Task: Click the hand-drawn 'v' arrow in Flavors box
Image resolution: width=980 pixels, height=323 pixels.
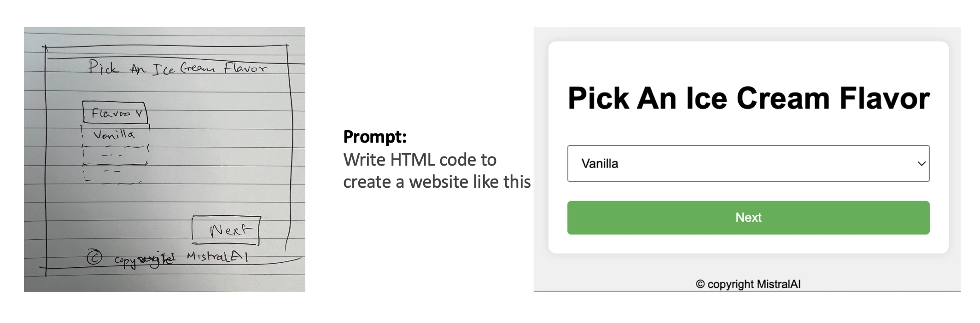Action: click(x=139, y=113)
